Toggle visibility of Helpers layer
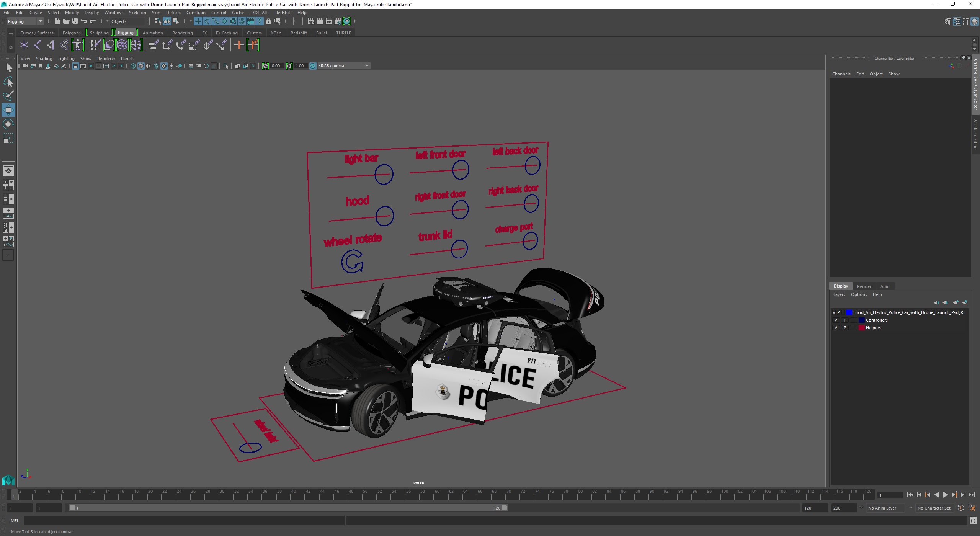 click(836, 328)
